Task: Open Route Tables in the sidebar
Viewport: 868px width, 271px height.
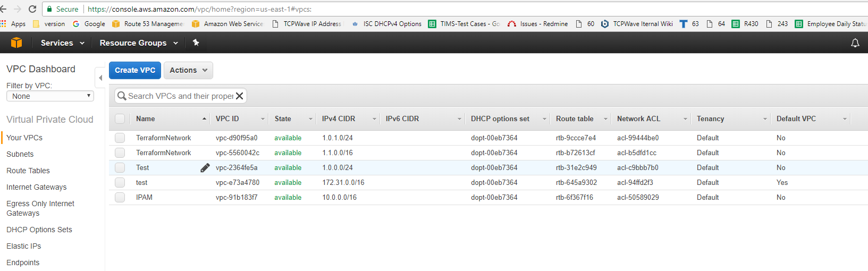Action: click(x=28, y=171)
